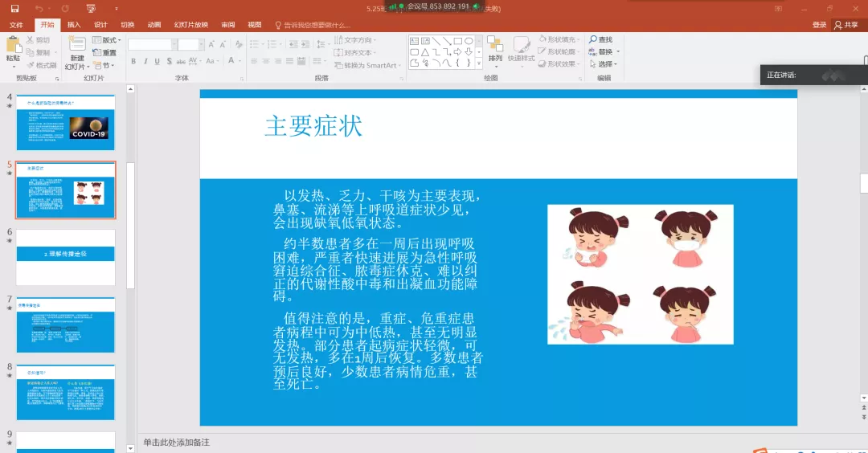Click the Save icon in quick access toolbar

click(x=14, y=9)
